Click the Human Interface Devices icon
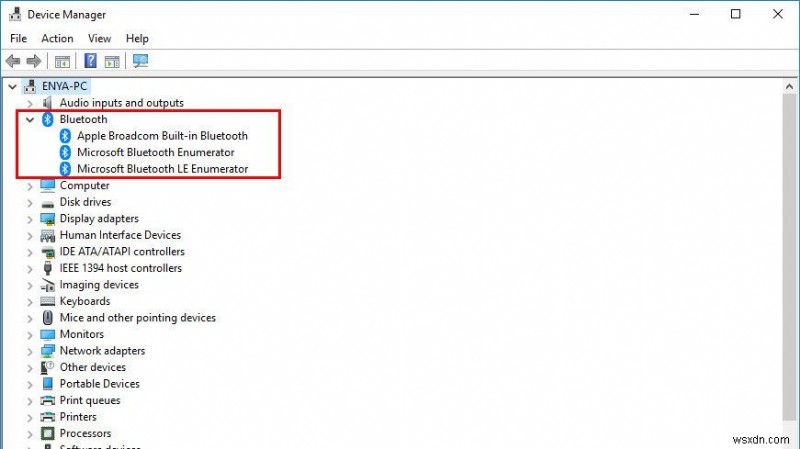Image resolution: width=800 pixels, height=449 pixels. 47,236
